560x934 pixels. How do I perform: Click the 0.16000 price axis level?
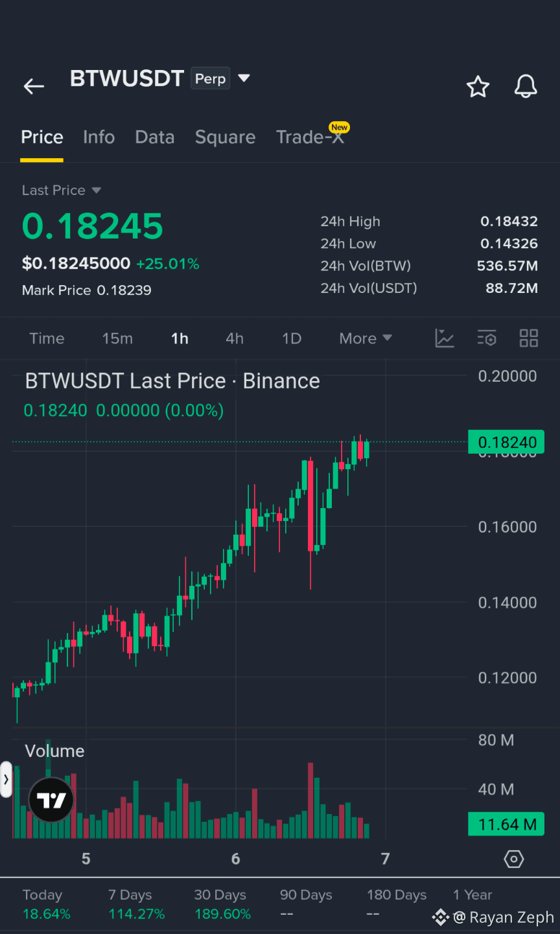click(x=507, y=527)
